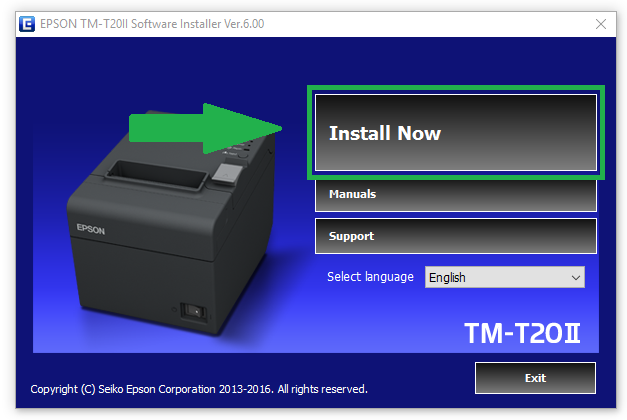Image resolution: width=627 pixels, height=420 pixels.
Task: Open the Support section
Action: point(455,236)
